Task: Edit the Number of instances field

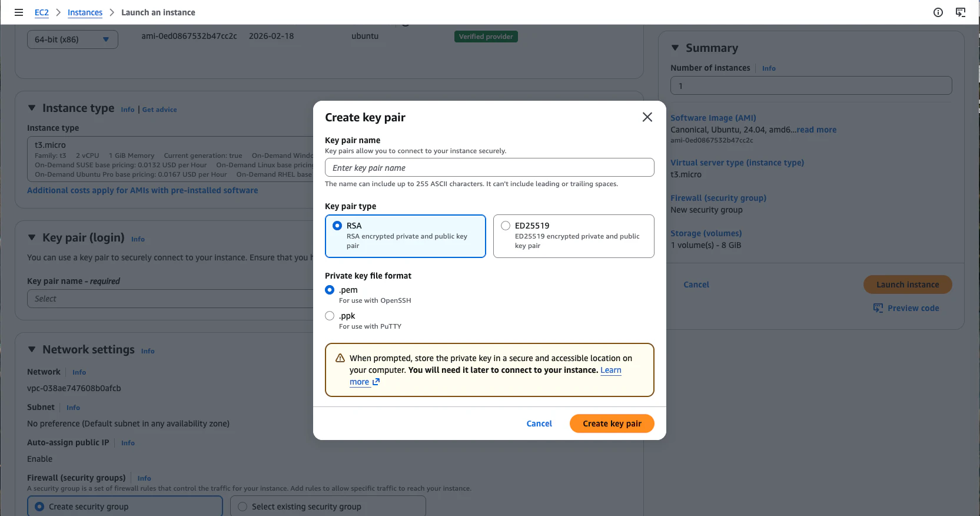Action: [x=811, y=85]
